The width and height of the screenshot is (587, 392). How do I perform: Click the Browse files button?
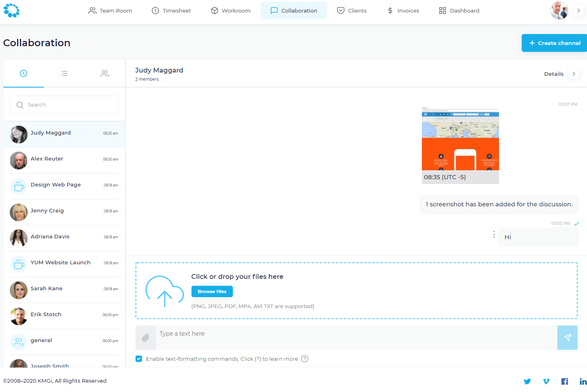(212, 291)
